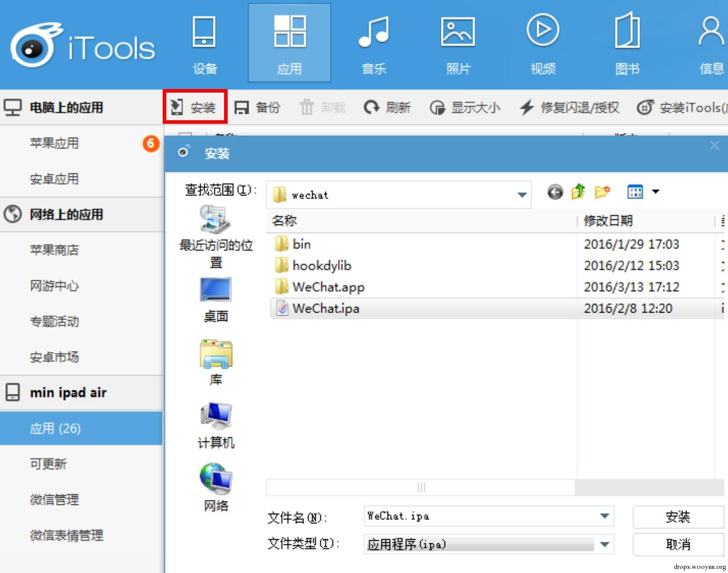Image resolution: width=728 pixels, height=573 pixels.
Task: Click the 安装 install toolbar button
Action: click(194, 107)
